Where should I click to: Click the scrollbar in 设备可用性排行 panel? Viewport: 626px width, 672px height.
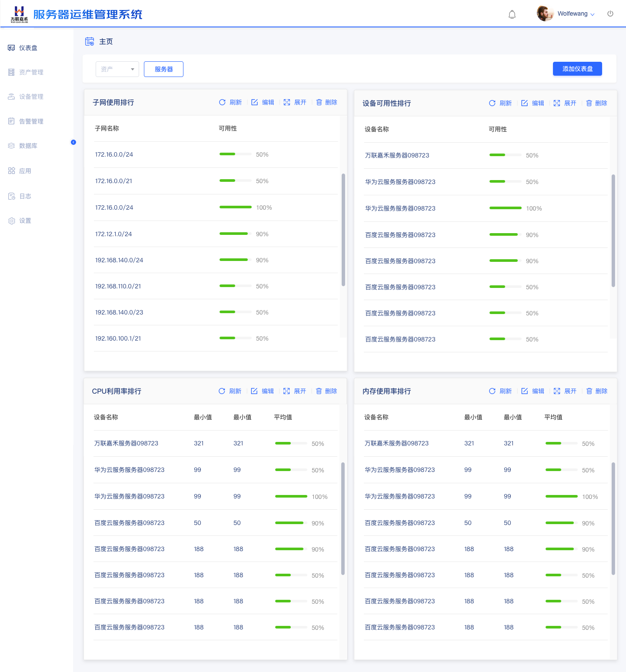tap(613, 231)
